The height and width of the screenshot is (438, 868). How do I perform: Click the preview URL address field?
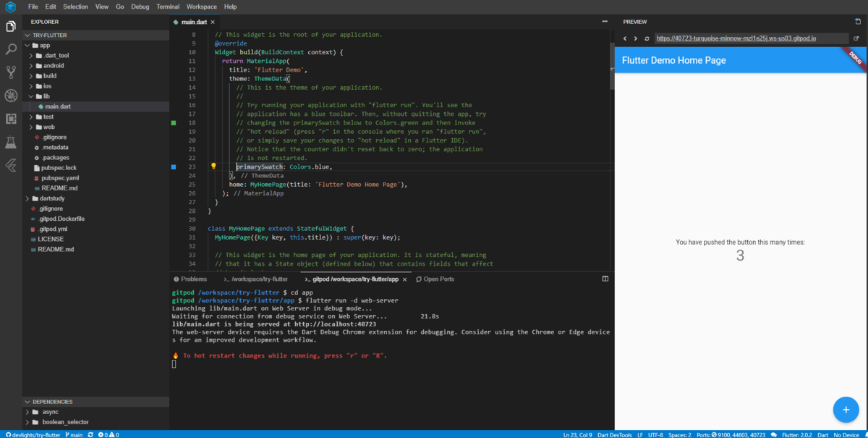750,38
